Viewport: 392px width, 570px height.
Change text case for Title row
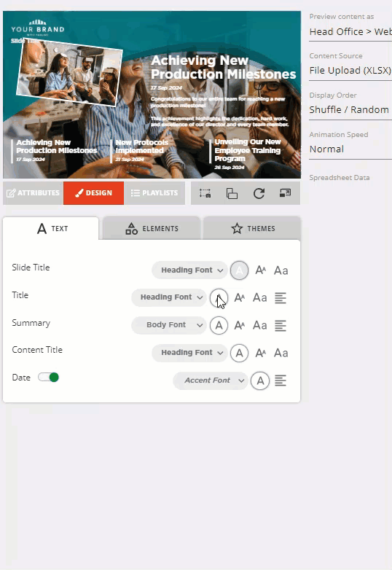pyautogui.click(x=260, y=297)
